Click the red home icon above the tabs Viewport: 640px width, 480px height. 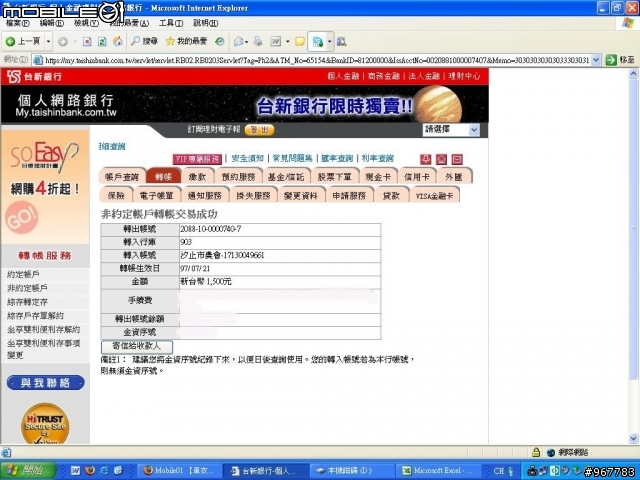441,159
